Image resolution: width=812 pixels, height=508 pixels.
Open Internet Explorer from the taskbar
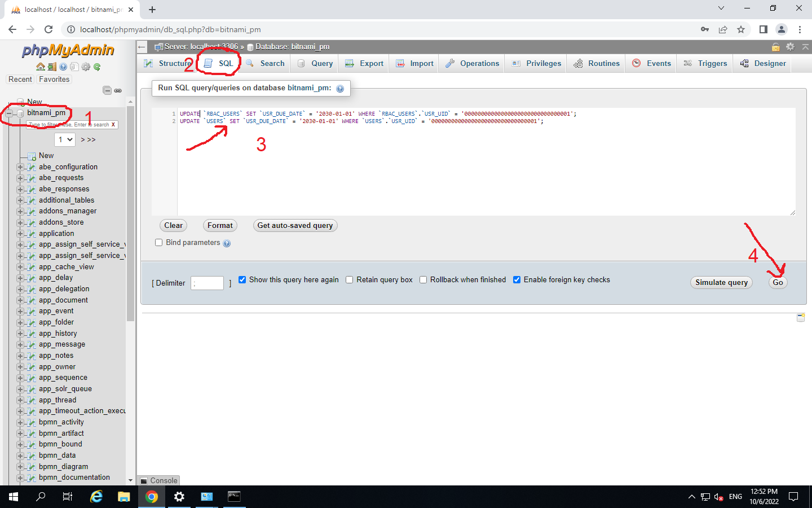[96, 497]
